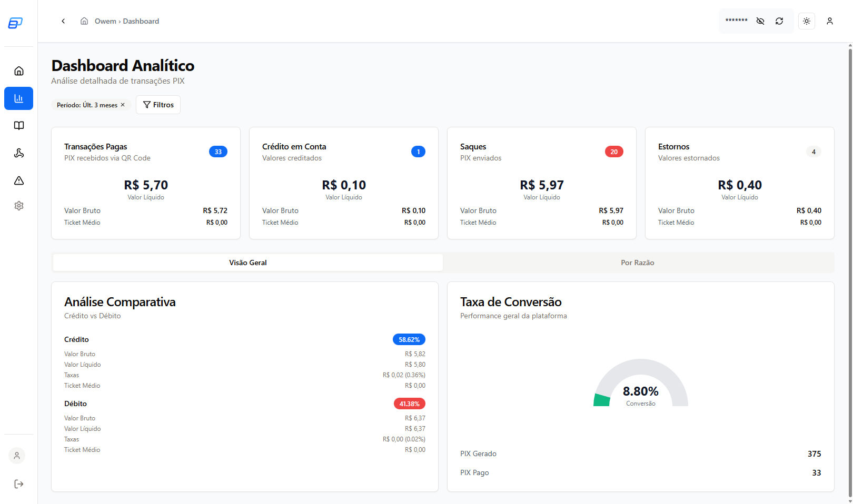Open the documentation book icon

tap(18, 126)
